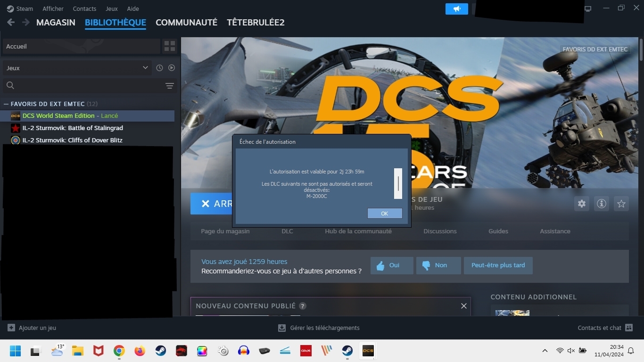Image resolution: width=644 pixels, height=362 pixels.
Task: Open the Afficher menu
Action: pos(53,8)
